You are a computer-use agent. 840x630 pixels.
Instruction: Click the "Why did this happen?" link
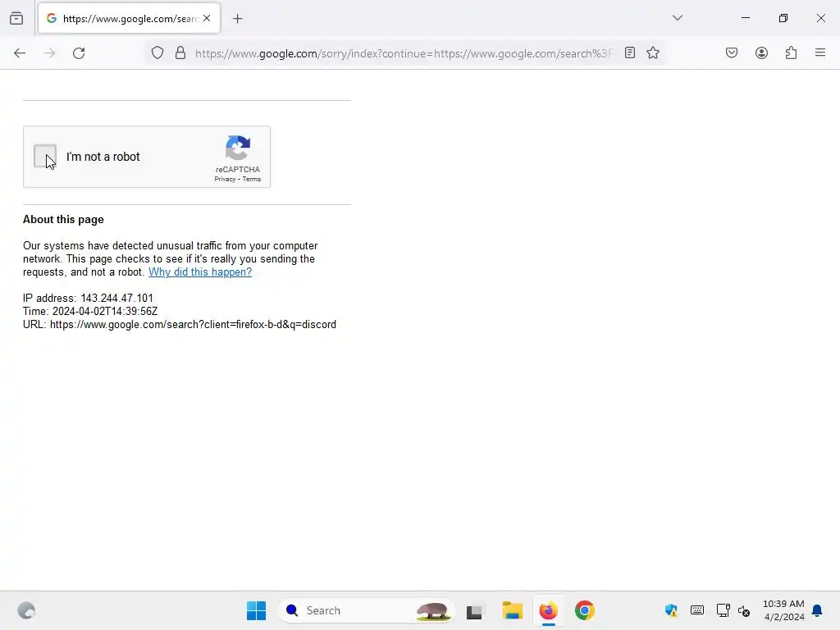pos(200,272)
